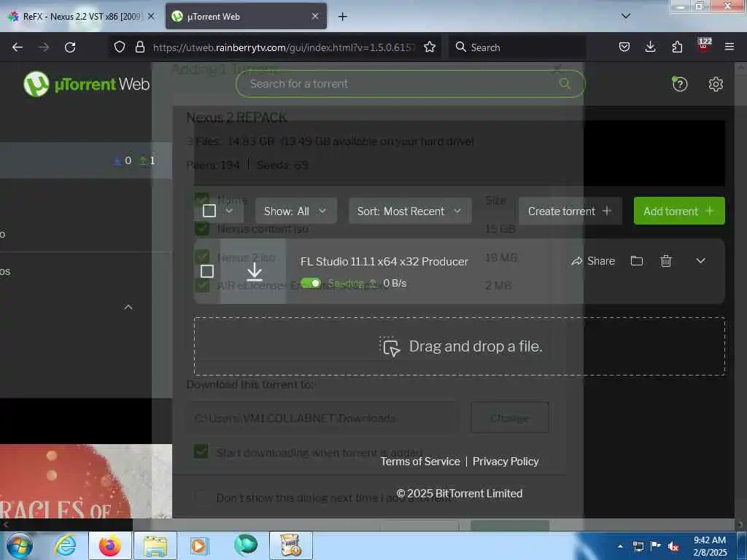Click the magnifier in torrent search bar
747x560 pixels.
click(565, 84)
